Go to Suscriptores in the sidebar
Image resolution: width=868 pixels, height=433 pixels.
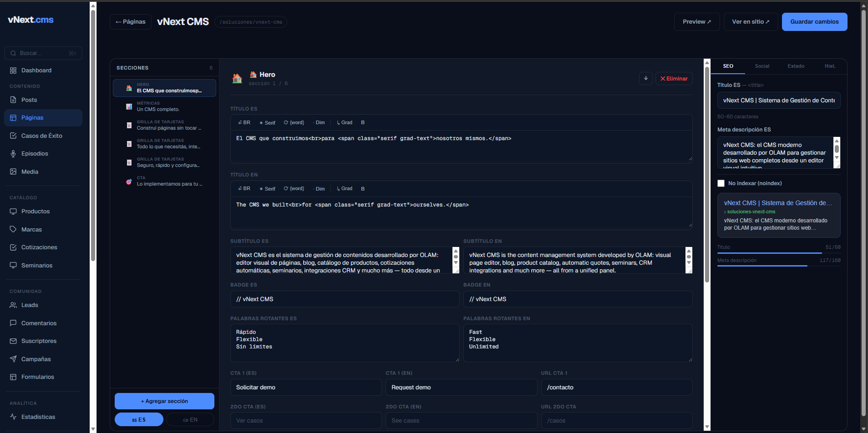[43, 341]
